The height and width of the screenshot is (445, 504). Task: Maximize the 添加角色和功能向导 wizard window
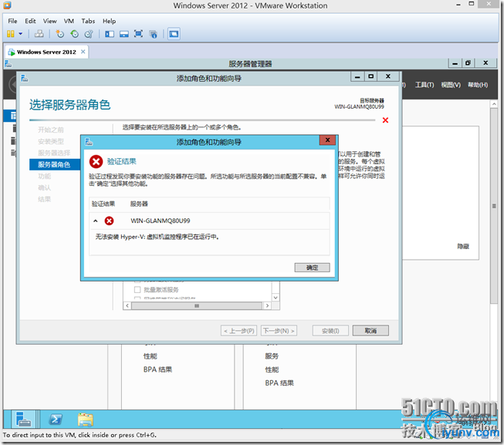coord(371,76)
